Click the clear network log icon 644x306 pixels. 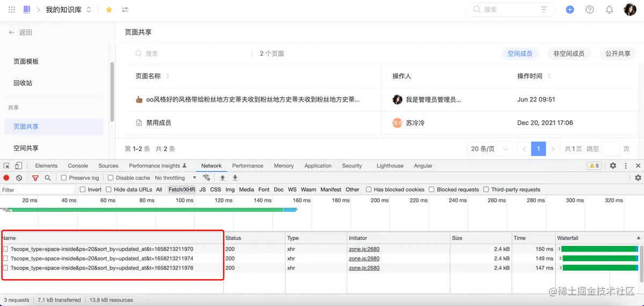19,178
